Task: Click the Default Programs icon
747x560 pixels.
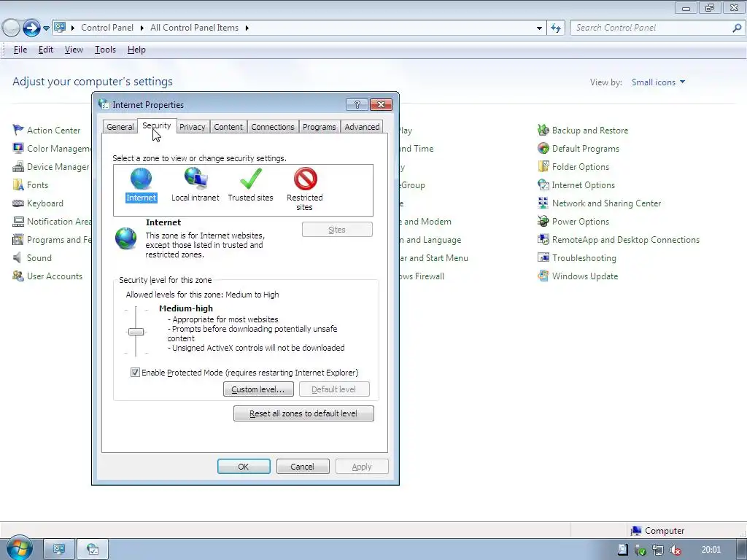Action: 543,148
